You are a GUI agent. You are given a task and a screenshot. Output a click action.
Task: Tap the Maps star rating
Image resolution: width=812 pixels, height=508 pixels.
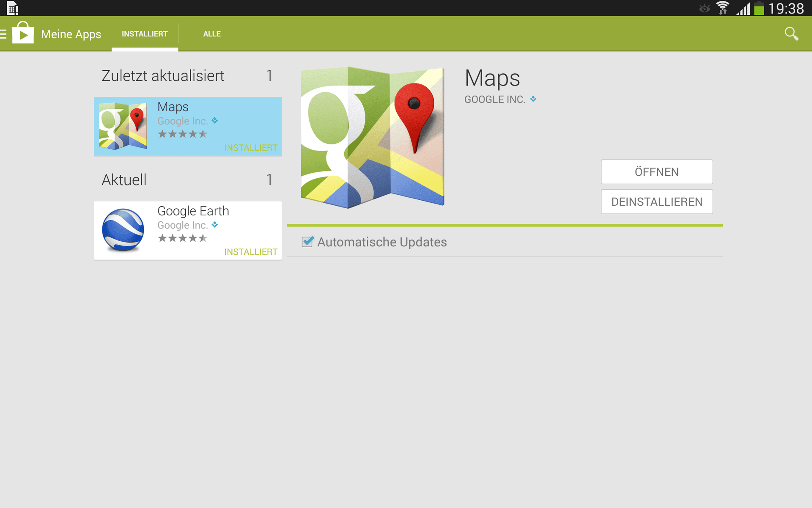coord(183,134)
